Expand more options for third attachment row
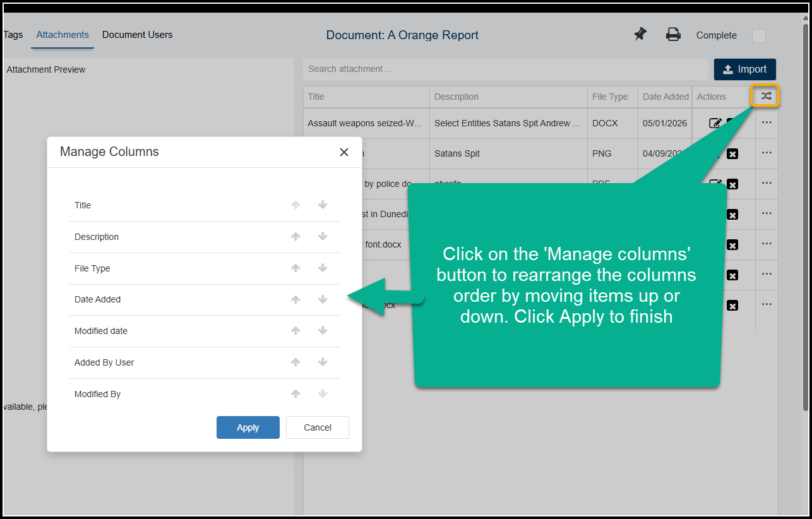 coord(767,184)
